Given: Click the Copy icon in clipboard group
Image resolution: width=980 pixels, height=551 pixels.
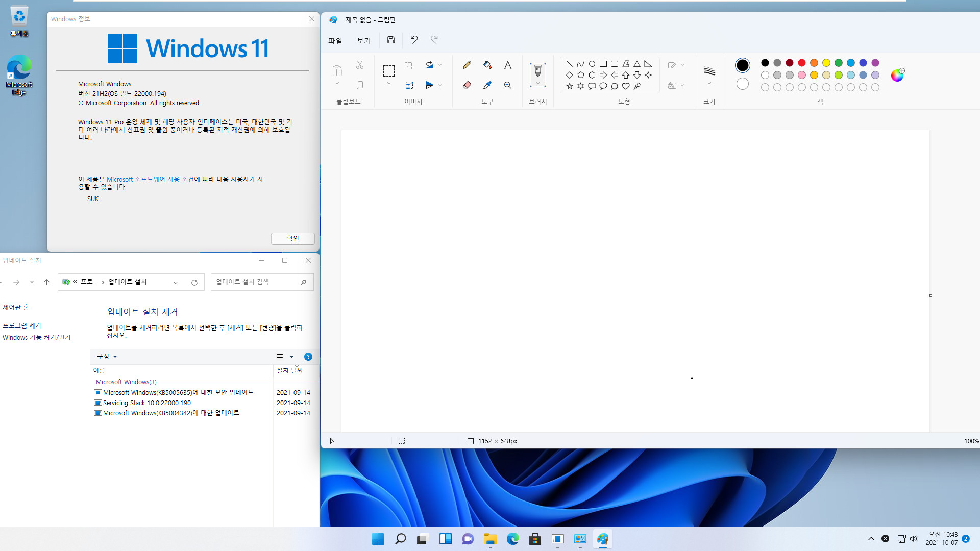Looking at the screenshot, I should point(360,85).
